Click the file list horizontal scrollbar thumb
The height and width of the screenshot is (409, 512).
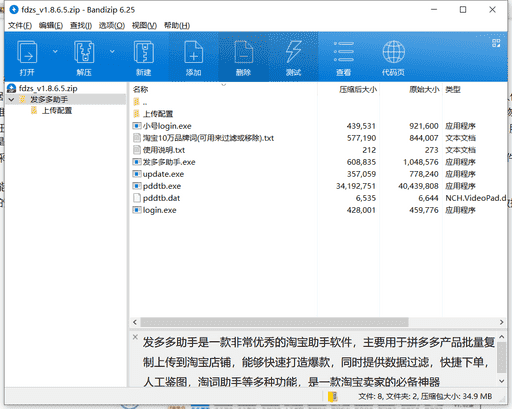click(x=274, y=322)
